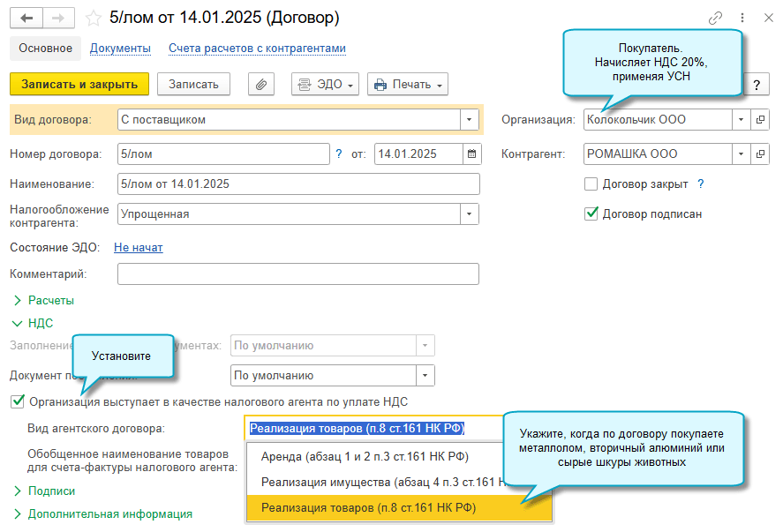Click the Записать button
The width and height of the screenshot is (783, 532).
click(x=193, y=85)
